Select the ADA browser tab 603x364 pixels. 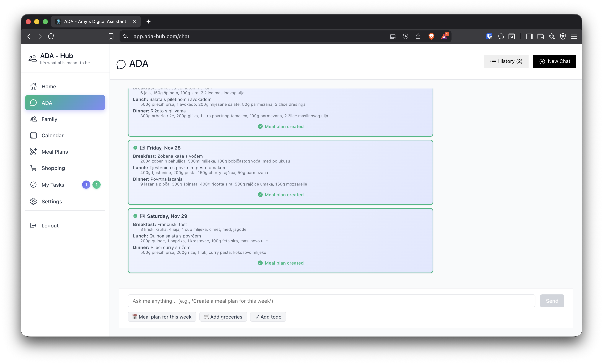pos(95,22)
